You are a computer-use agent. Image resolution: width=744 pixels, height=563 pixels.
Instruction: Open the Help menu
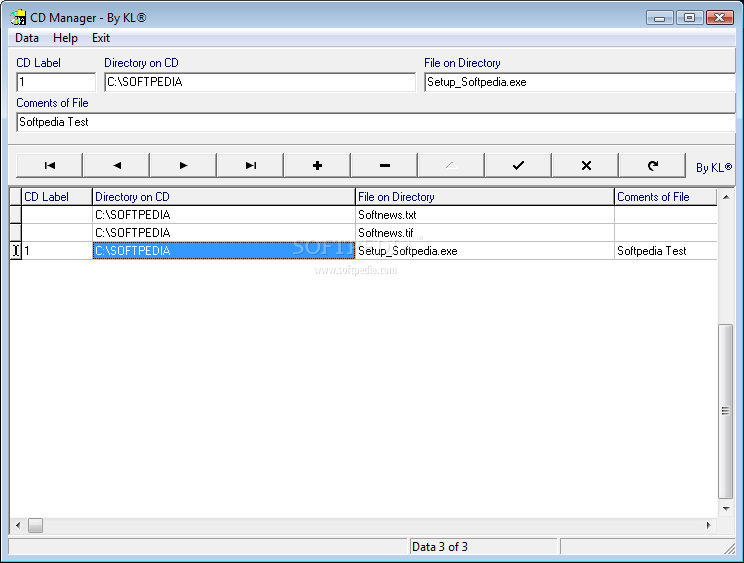65,38
